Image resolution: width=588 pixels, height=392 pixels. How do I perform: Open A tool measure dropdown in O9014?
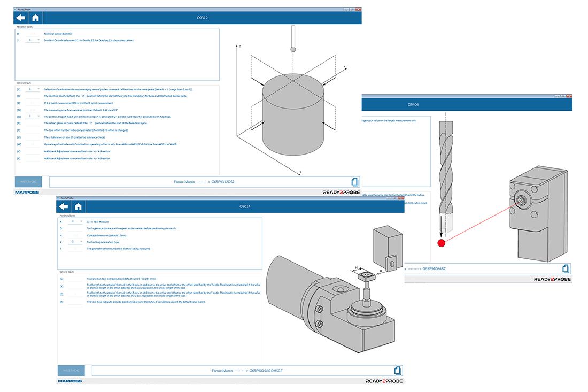point(75,222)
